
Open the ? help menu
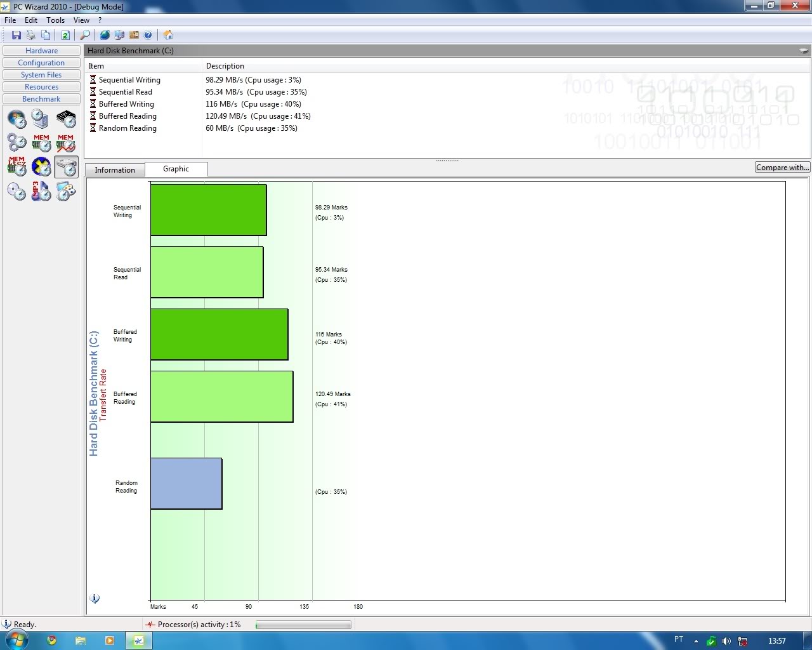(x=100, y=20)
